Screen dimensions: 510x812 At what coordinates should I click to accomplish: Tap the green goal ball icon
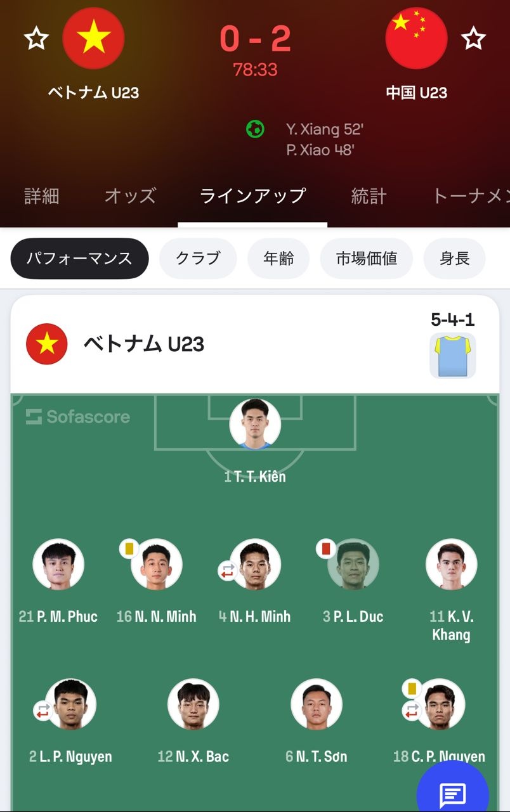[x=255, y=129]
